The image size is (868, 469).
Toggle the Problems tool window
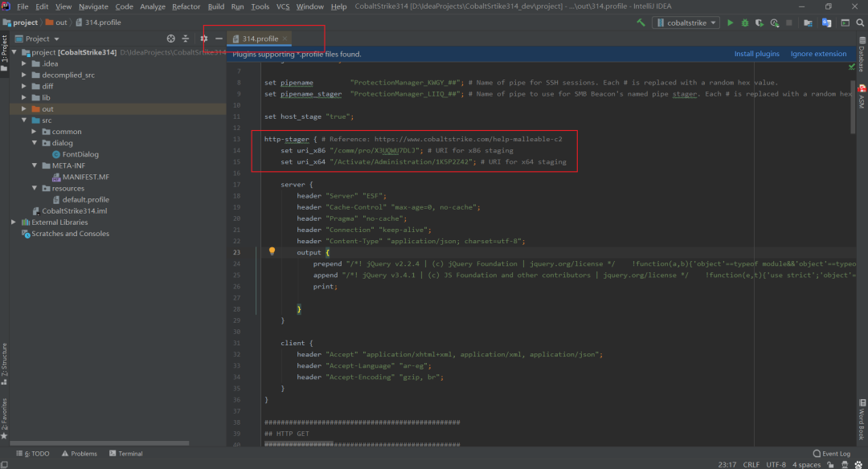coord(79,454)
